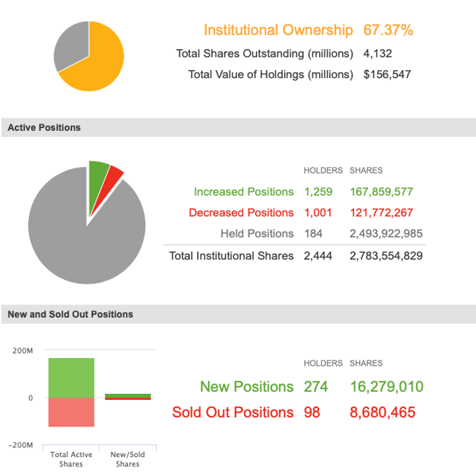Image resolution: width=476 pixels, height=472 pixels.
Task: Click the Institutional Ownership heading
Action: coord(278,31)
